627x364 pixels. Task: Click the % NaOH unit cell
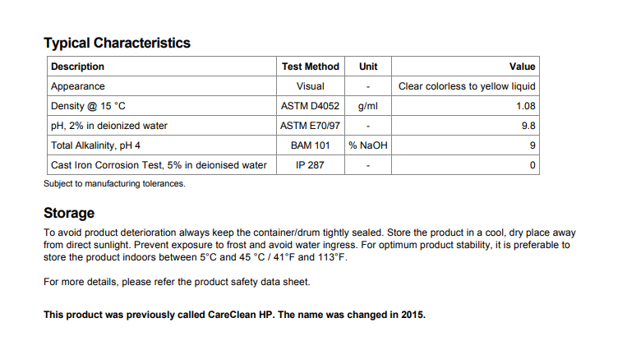(368, 145)
